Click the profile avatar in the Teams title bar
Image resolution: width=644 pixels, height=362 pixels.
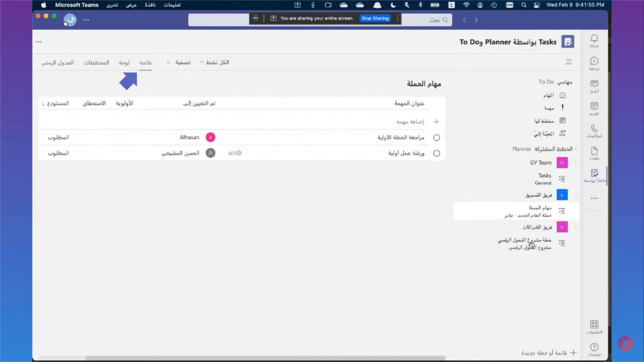coord(70,19)
